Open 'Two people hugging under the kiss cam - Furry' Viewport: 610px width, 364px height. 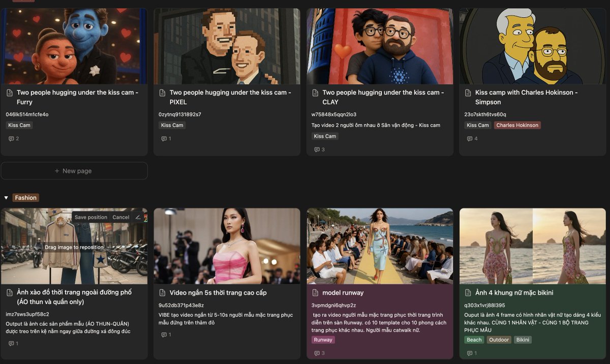[x=77, y=97]
